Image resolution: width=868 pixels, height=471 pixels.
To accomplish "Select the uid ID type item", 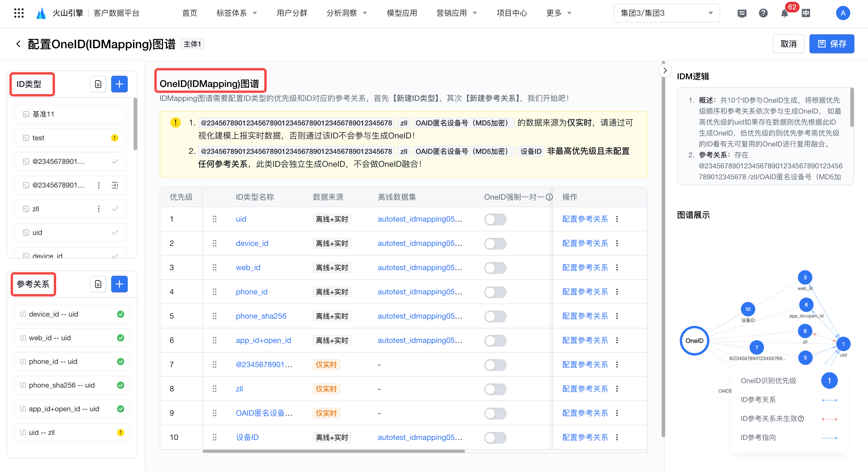I will click(x=70, y=232).
